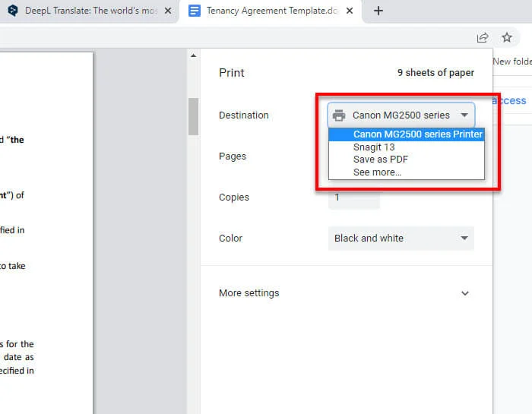Open the Destination printer dropdown
Viewport: 532px width, 414px height.
pyautogui.click(x=401, y=115)
